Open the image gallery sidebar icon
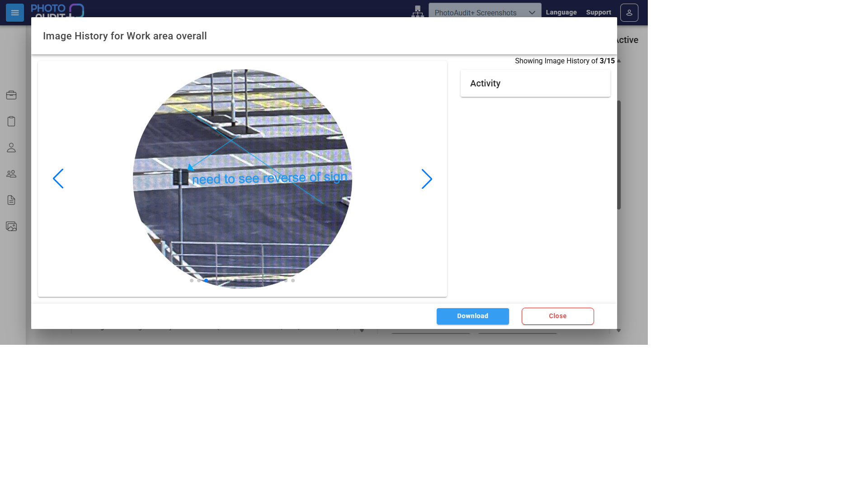Viewport: 868px width, 481px height. pos(11,226)
